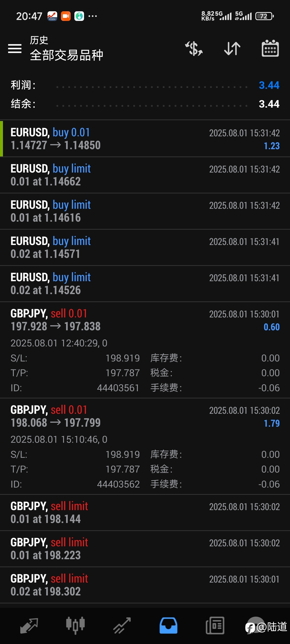Viewport: 290px width, 644px height.
Task: Collapse the GBPJPY sell 197.928 trade details
Action: coord(145,320)
